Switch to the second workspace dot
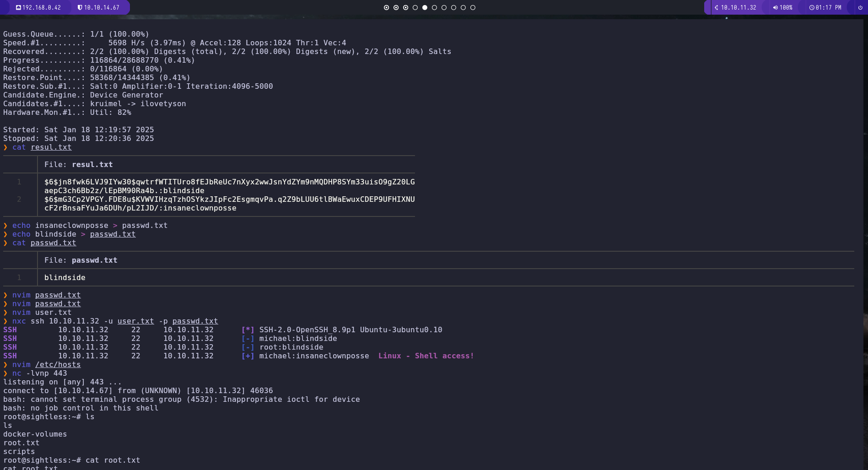 (x=396, y=7)
